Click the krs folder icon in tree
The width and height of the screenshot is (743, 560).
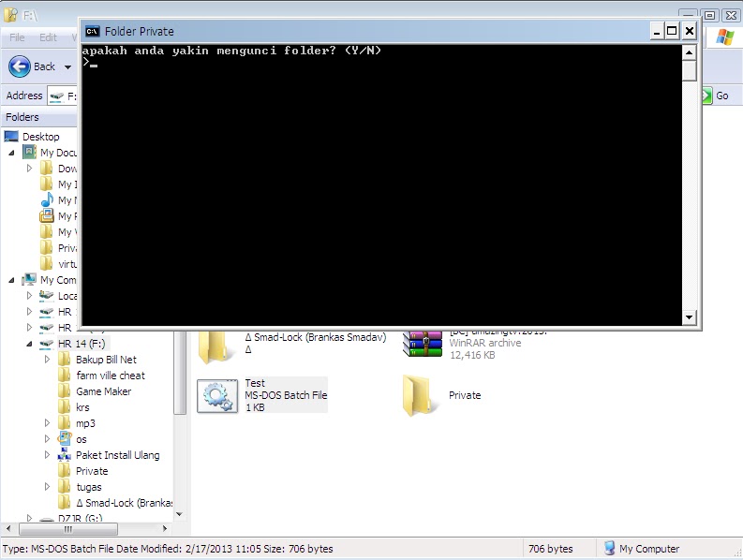tap(65, 407)
